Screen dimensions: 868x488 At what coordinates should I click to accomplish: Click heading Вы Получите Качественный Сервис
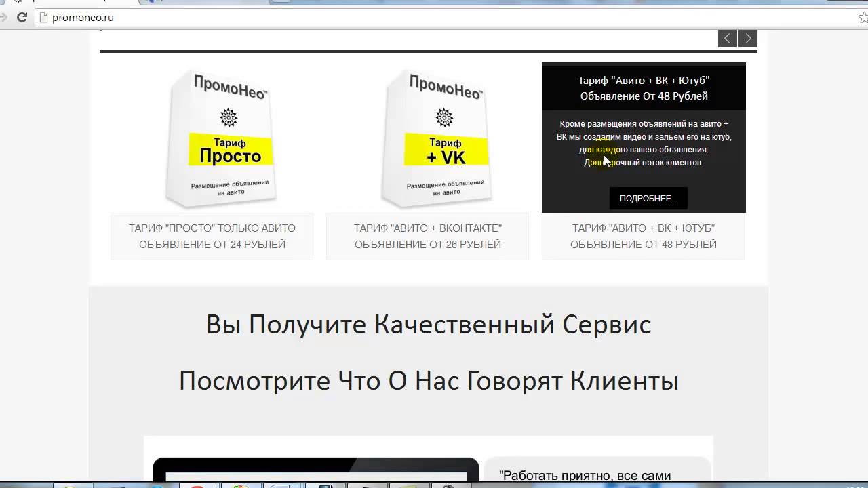(429, 325)
